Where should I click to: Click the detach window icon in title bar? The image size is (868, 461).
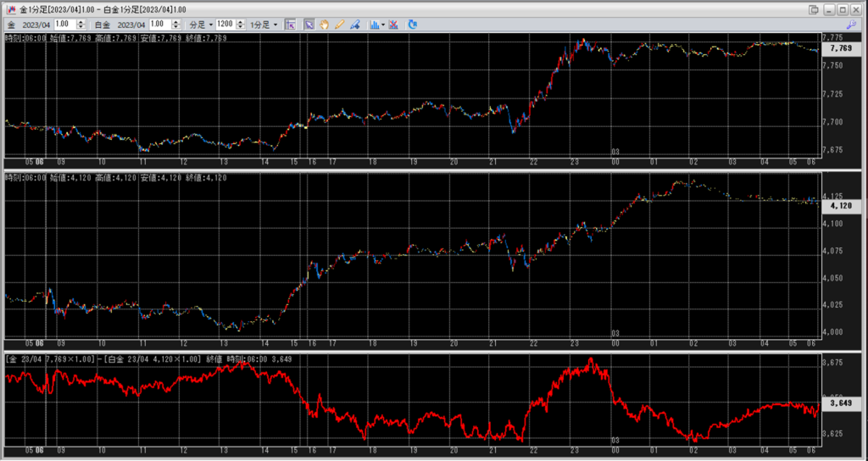coord(814,8)
